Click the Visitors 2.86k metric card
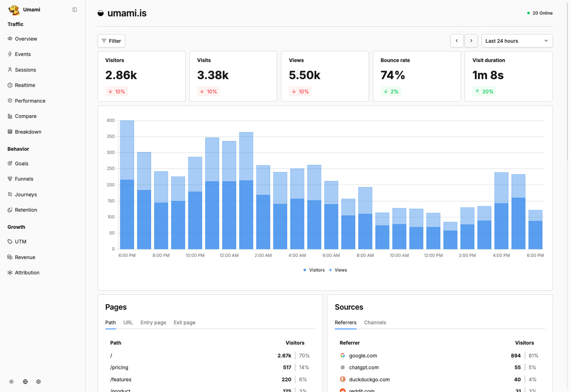This screenshot has width=570, height=392. (x=141, y=76)
